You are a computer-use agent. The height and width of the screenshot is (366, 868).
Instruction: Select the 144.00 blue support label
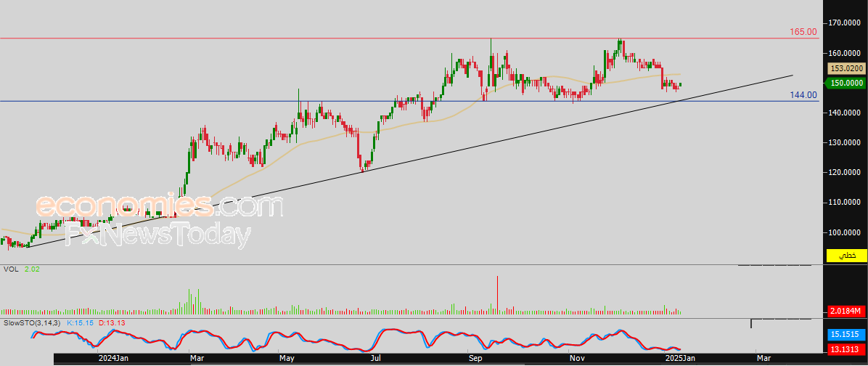[803, 95]
